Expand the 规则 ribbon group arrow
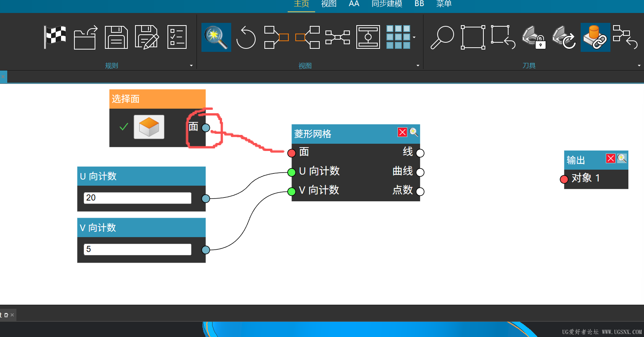 (x=192, y=66)
